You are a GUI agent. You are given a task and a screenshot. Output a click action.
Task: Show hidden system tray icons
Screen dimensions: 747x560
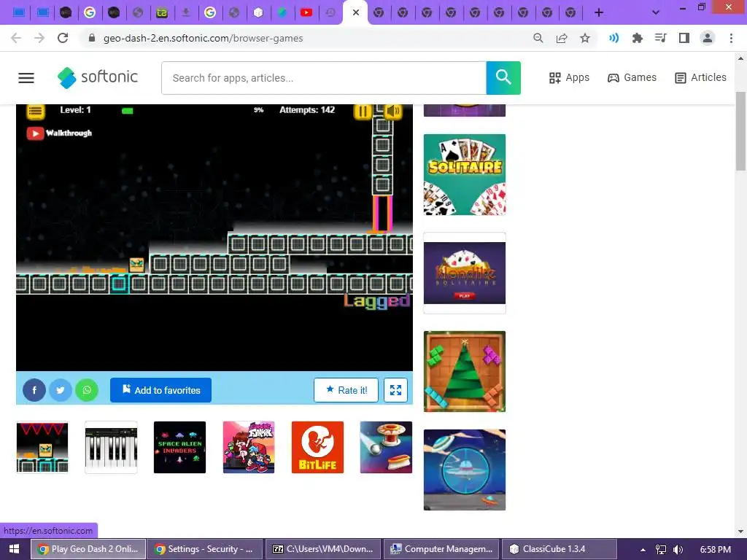pos(643,550)
